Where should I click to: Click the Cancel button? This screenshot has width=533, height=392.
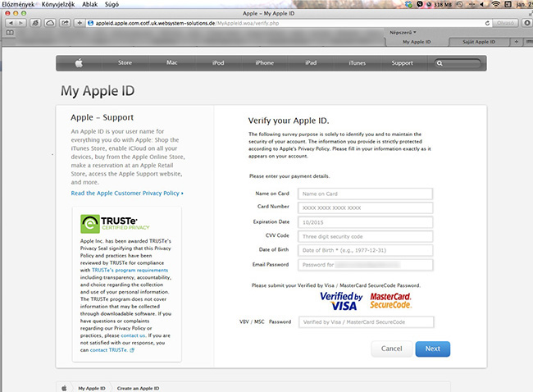click(x=392, y=349)
